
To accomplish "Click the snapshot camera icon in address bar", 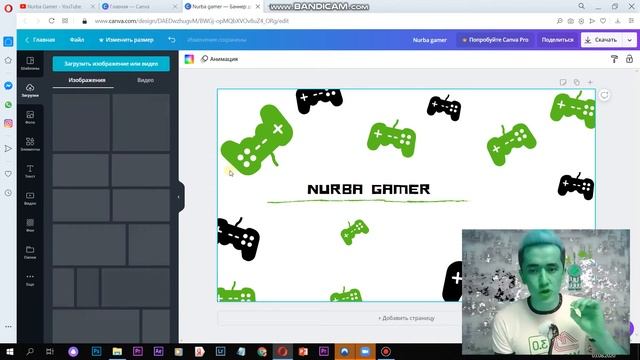I will coord(570,21).
